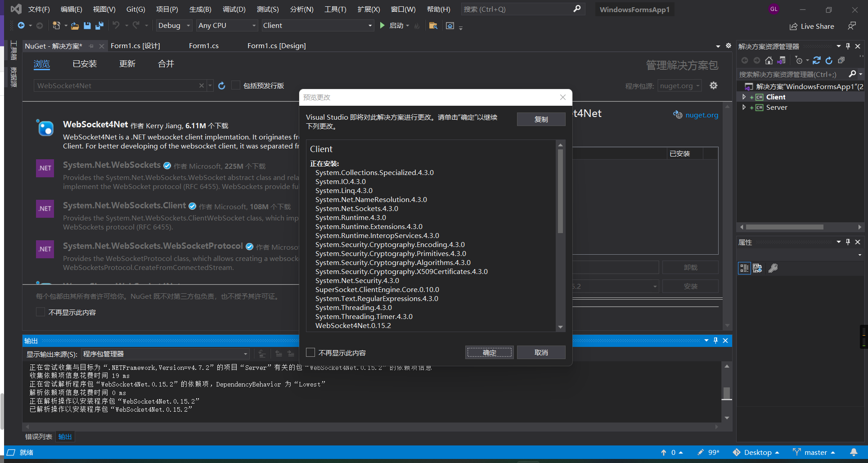
Task: Open the Client startup project dropdown
Action: pyautogui.click(x=317, y=26)
